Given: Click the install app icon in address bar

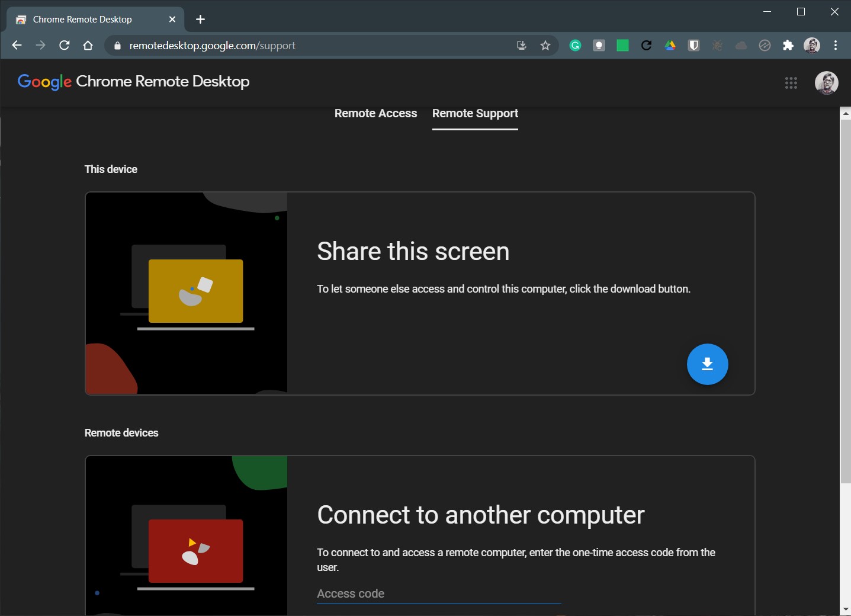Looking at the screenshot, I should point(522,46).
